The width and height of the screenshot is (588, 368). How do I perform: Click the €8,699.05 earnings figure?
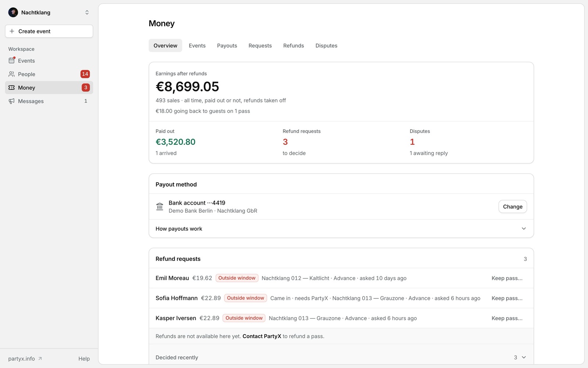coord(187,86)
